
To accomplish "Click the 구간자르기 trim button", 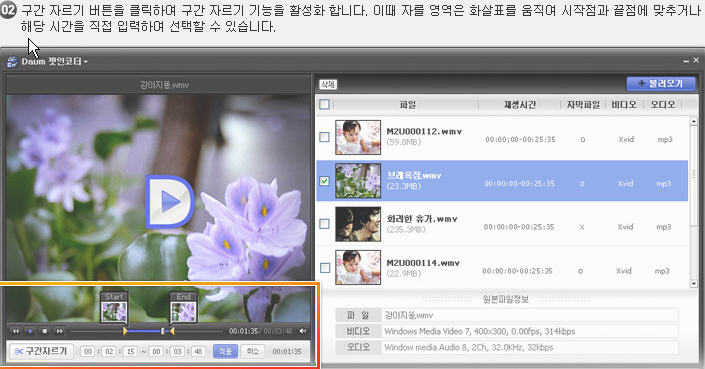I will pos(41,351).
